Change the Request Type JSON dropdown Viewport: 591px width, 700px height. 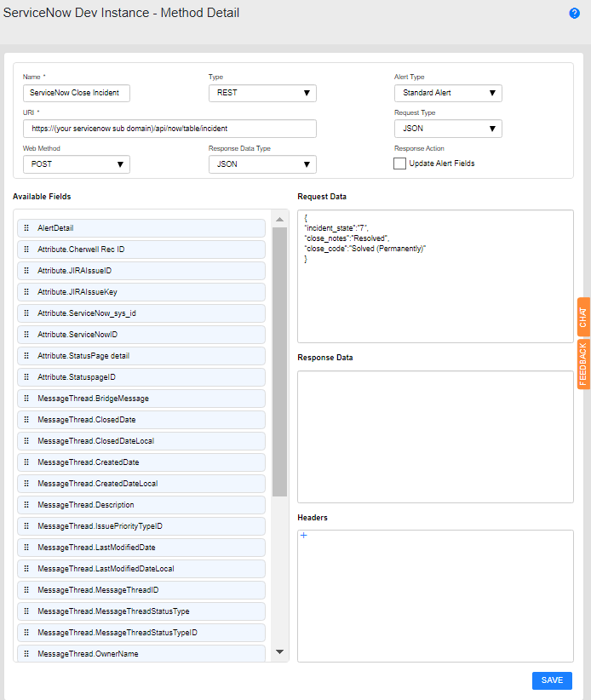coord(448,129)
